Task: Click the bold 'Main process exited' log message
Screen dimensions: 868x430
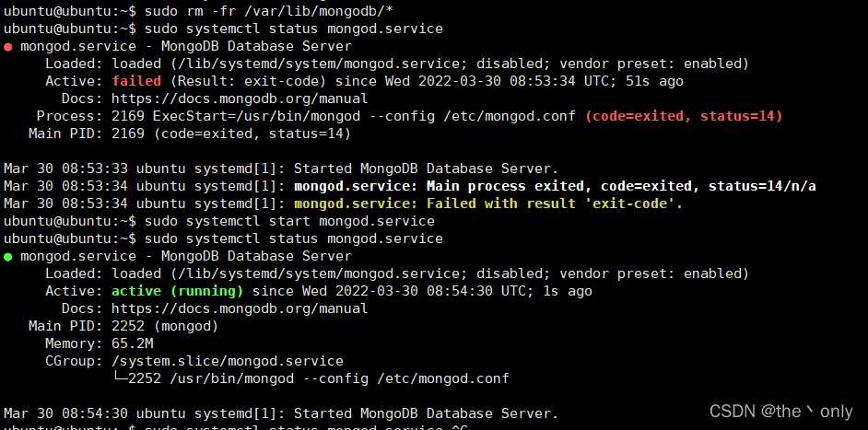Action: (x=555, y=186)
